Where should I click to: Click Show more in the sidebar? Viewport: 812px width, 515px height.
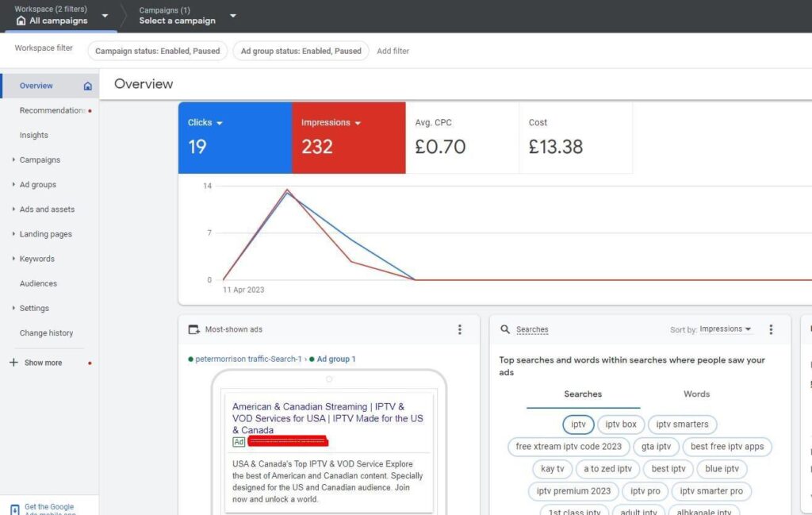(44, 363)
